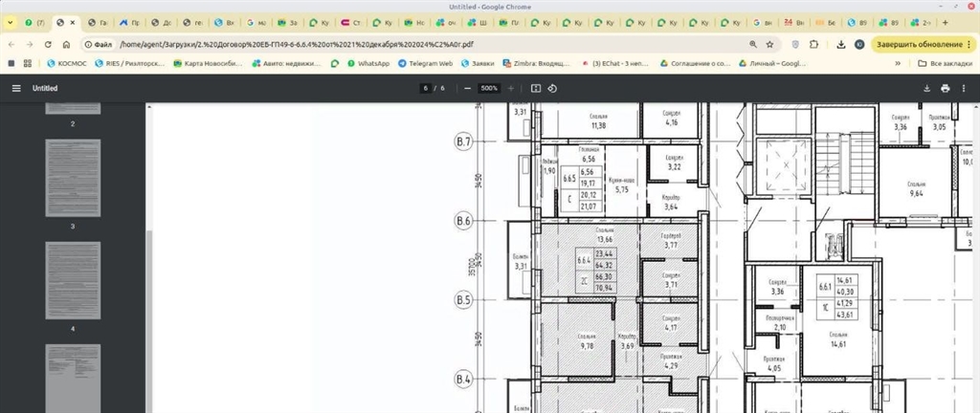Open the (3) EChat bookmark
This screenshot has height=413, width=980.
tap(615, 63)
